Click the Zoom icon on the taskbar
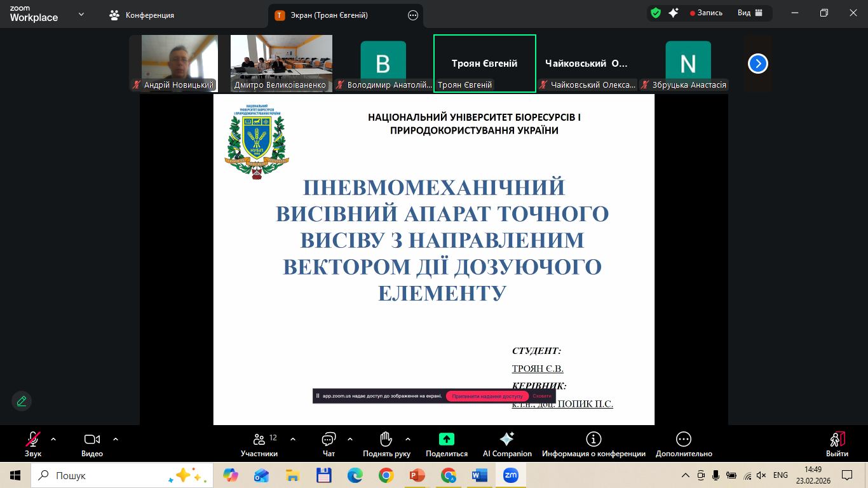Viewport: 868px width, 488px height. point(511,475)
